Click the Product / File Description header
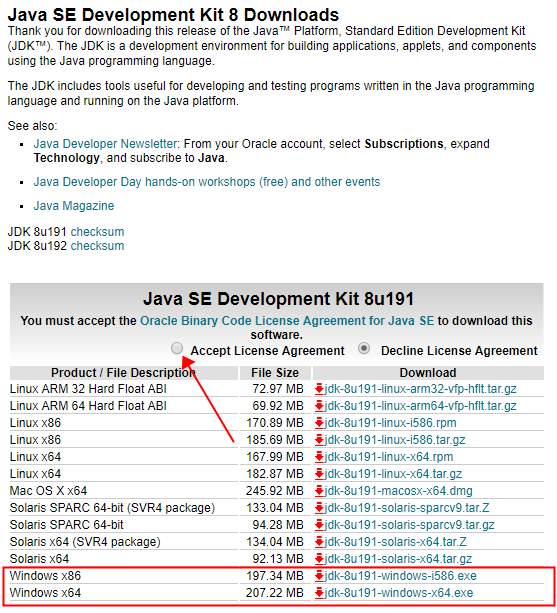Screen dimensions: 557x613 point(124,373)
